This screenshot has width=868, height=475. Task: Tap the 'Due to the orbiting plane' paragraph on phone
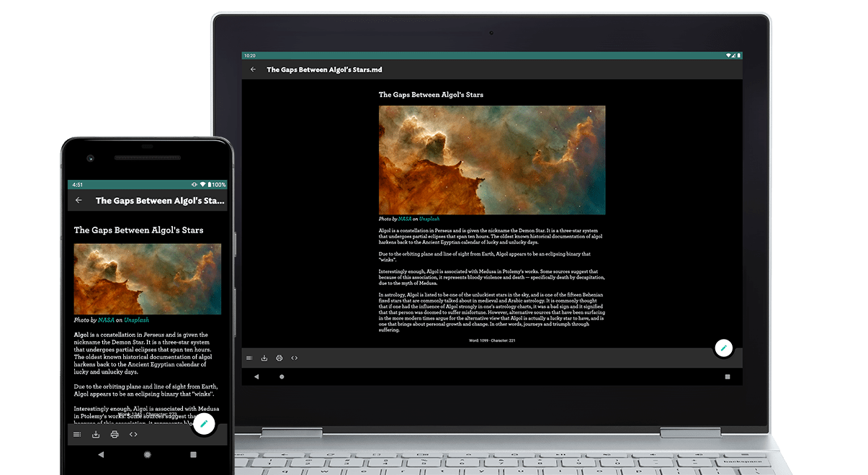click(146, 390)
